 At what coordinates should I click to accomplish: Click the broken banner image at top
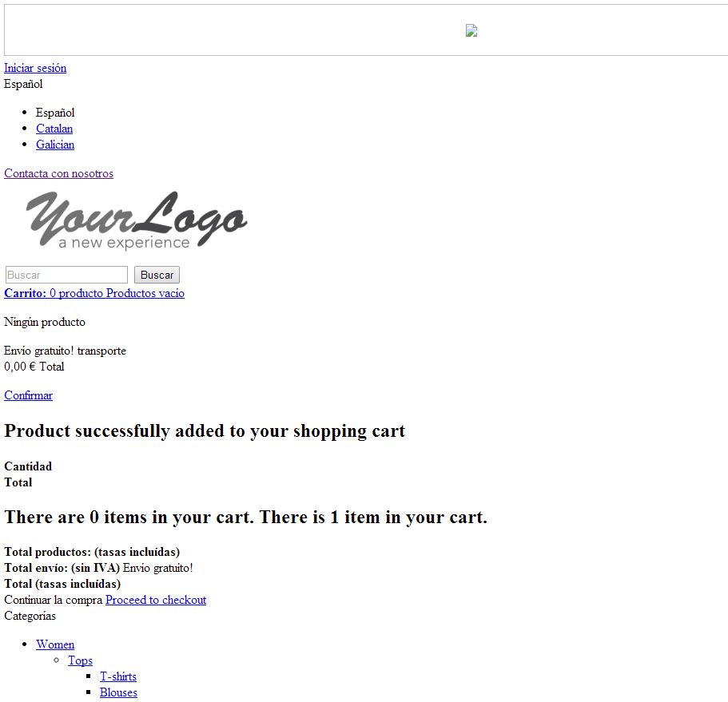point(471,30)
